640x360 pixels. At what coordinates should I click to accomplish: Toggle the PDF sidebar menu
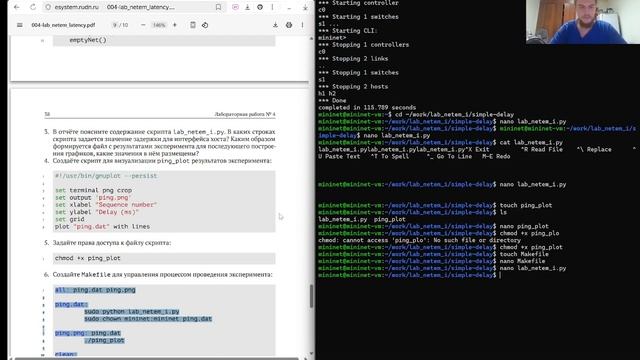click(20, 25)
